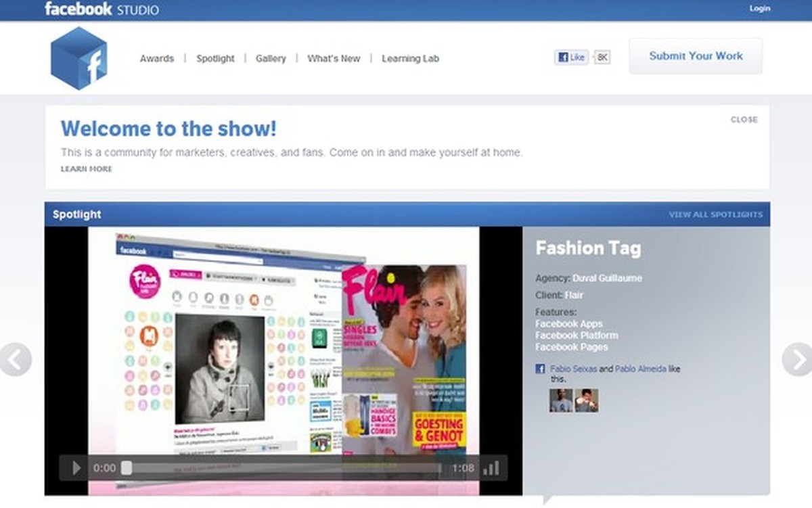Click the 0:00 elapsed time text
812x508 pixels.
pos(105,468)
